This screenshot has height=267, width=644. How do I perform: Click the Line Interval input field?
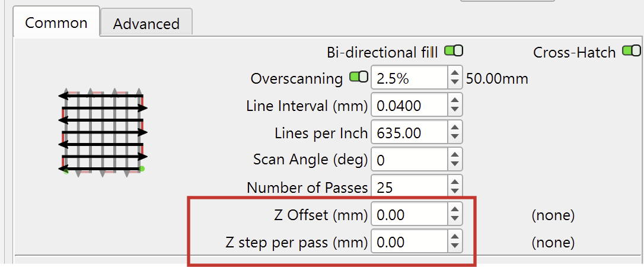pyautogui.click(x=410, y=105)
